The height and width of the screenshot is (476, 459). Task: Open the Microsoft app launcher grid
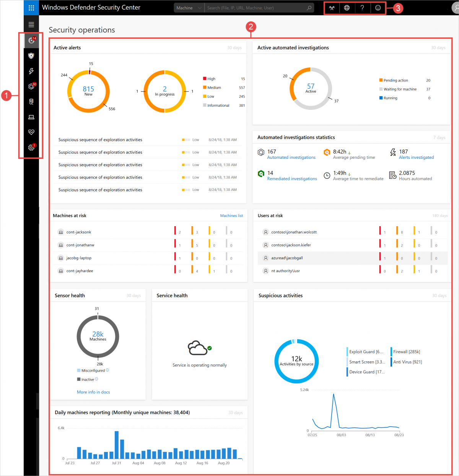(x=31, y=8)
